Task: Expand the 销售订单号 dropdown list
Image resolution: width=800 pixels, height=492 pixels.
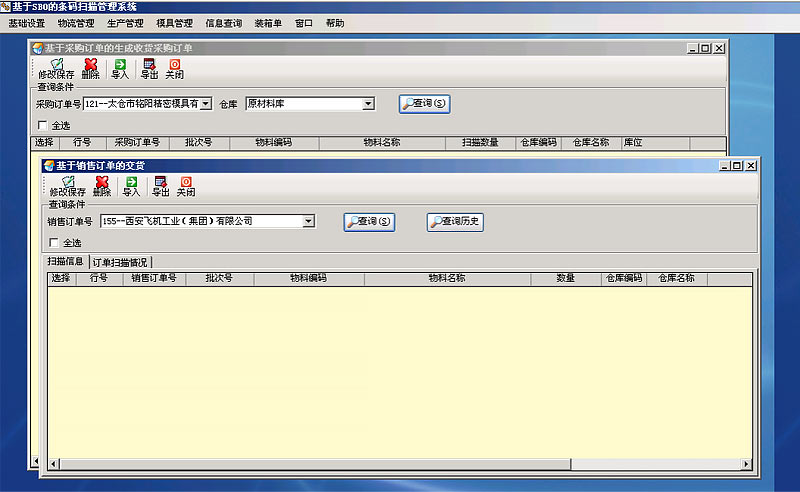Action: click(308, 221)
